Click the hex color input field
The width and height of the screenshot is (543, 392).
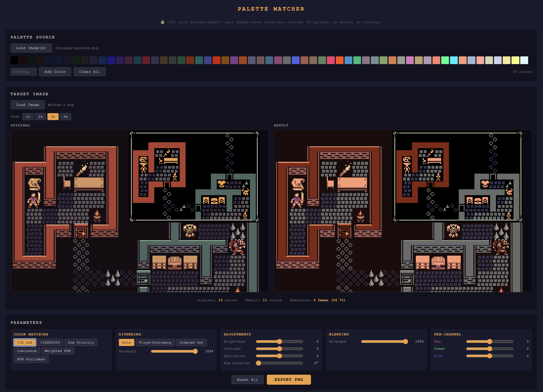point(23,72)
